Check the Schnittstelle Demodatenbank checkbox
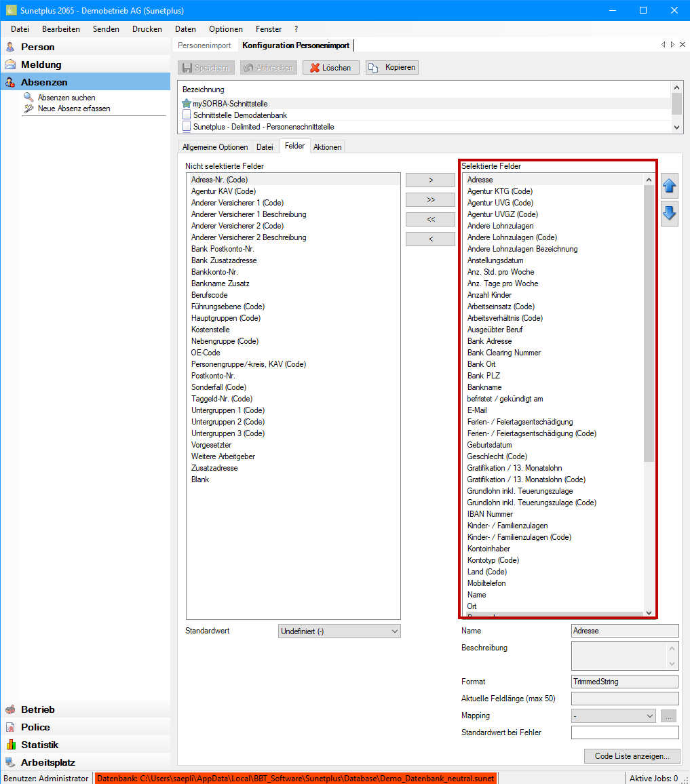 coord(187,115)
